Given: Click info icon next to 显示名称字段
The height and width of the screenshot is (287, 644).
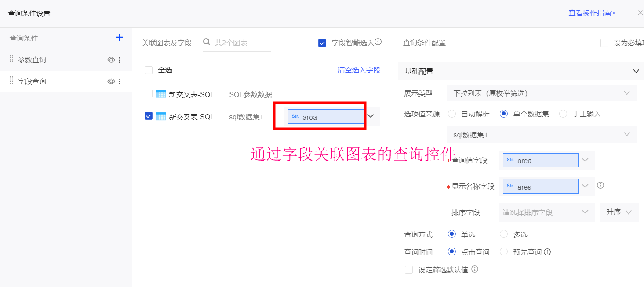Looking at the screenshot, I should click(x=600, y=186).
